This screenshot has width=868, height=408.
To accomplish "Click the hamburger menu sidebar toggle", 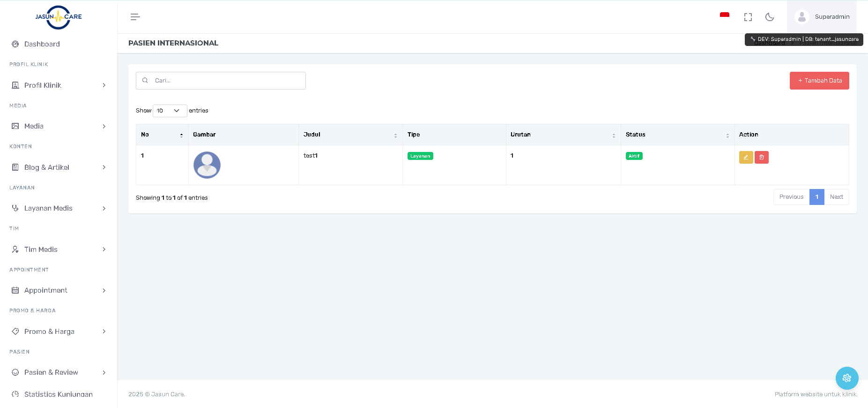I will coord(135,17).
